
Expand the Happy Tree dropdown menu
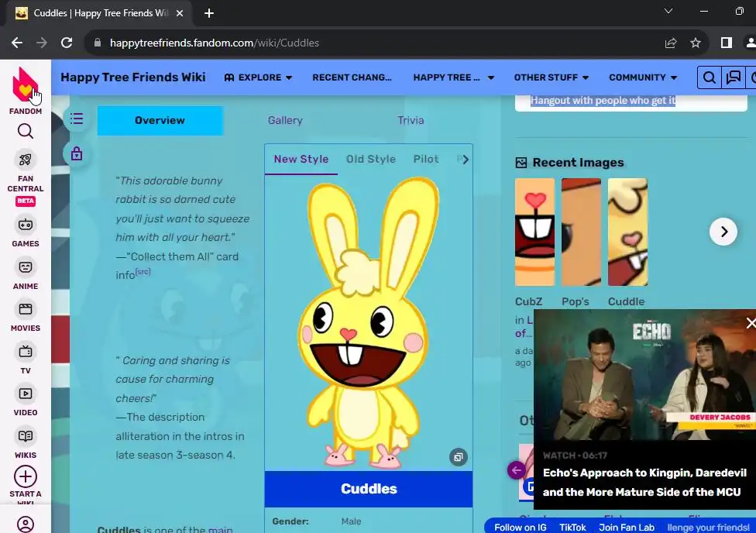454,77
